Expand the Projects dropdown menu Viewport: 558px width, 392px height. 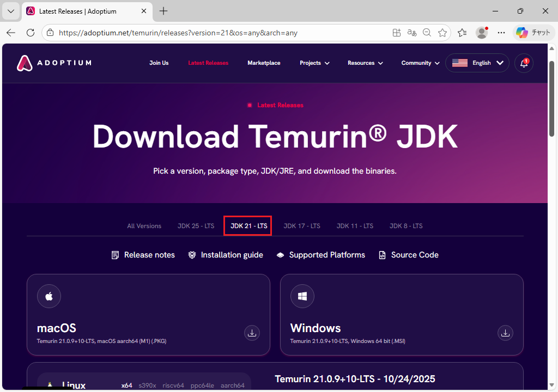pos(314,63)
